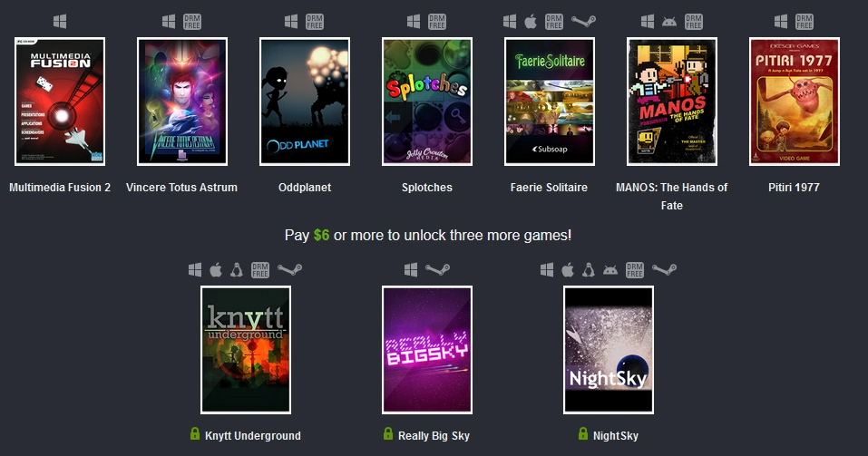Click the Vincere Totus Astrum title
Image resolution: width=868 pixels, height=456 pixels.
coord(181,188)
